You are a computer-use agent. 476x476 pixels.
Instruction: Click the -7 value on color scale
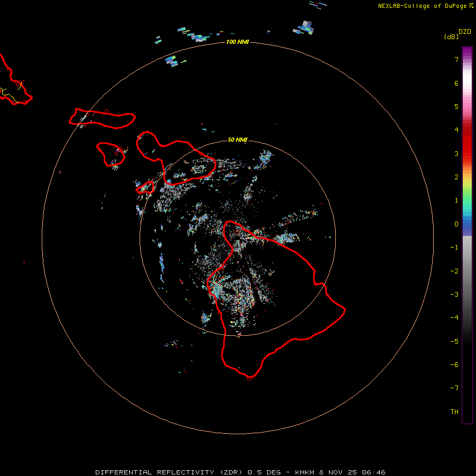coord(454,388)
